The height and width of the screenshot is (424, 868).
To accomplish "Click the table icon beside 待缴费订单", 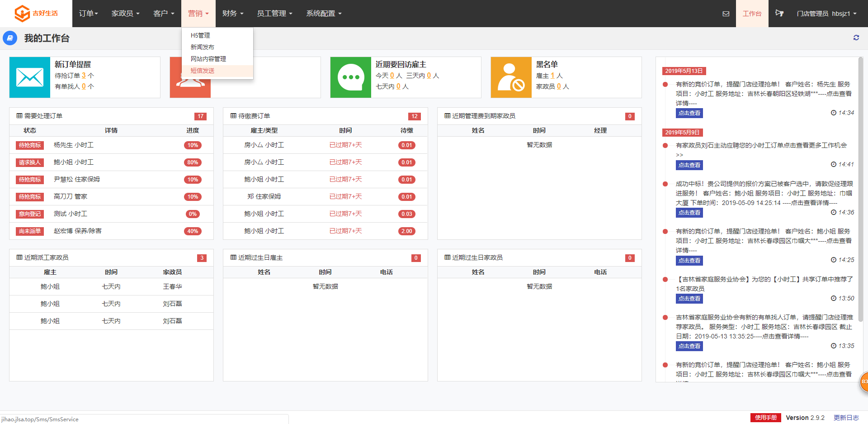I will pos(233,116).
